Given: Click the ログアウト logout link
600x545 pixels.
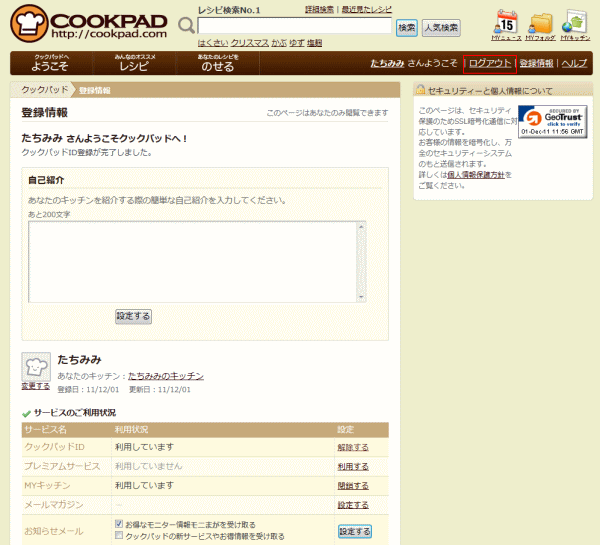Looking at the screenshot, I should pyautogui.click(x=490, y=63).
